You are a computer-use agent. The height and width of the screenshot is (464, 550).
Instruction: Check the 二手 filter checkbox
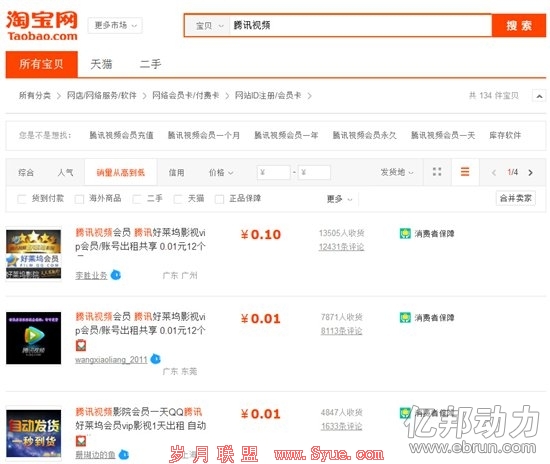pos(137,199)
